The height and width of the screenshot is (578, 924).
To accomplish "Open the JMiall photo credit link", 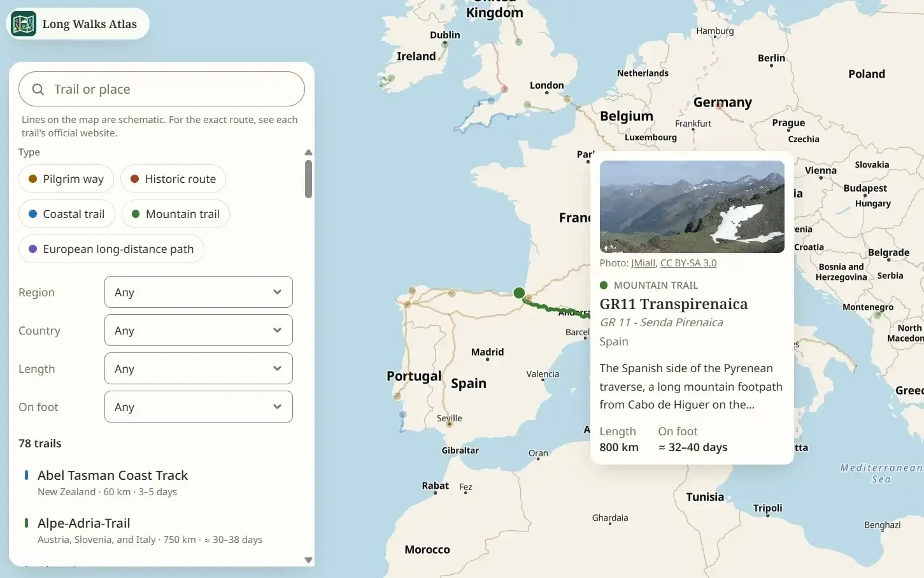I will point(643,263).
